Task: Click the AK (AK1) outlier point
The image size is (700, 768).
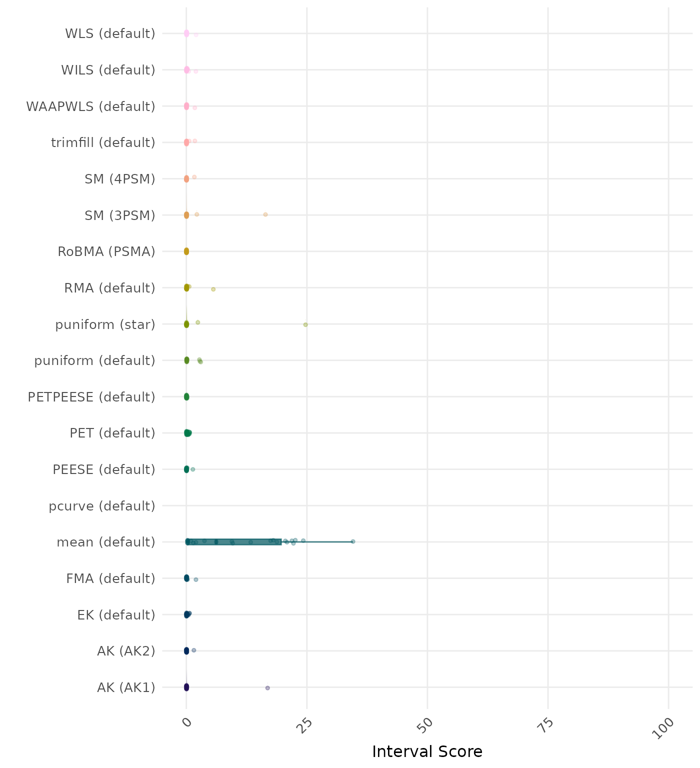Action: coord(267,688)
